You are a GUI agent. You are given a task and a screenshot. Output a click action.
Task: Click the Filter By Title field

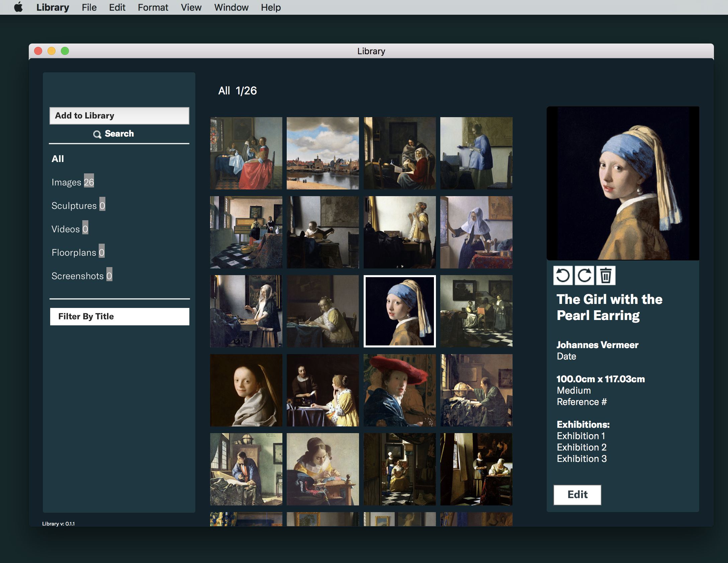(119, 316)
